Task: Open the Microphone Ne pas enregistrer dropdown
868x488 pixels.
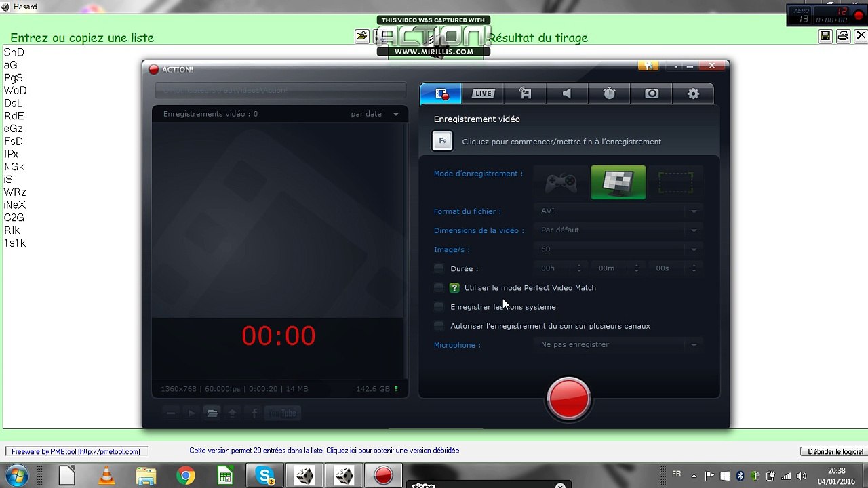Action: click(x=618, y=345)
